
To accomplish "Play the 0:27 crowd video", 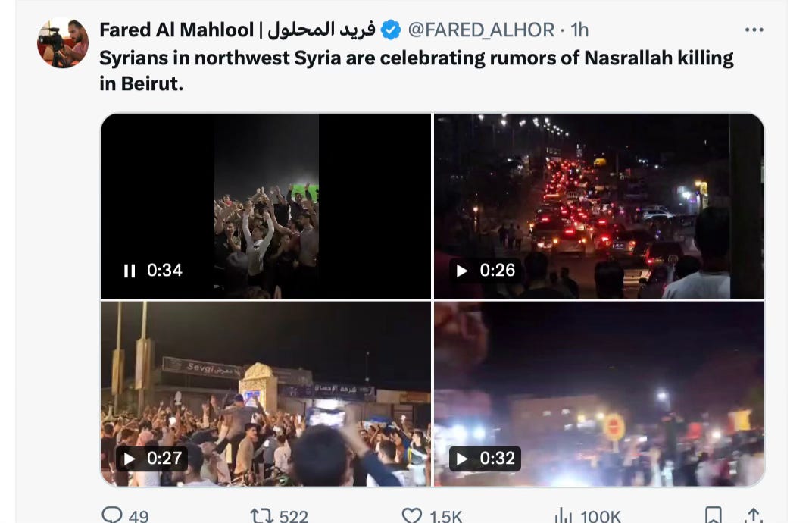I will point(129,459).
